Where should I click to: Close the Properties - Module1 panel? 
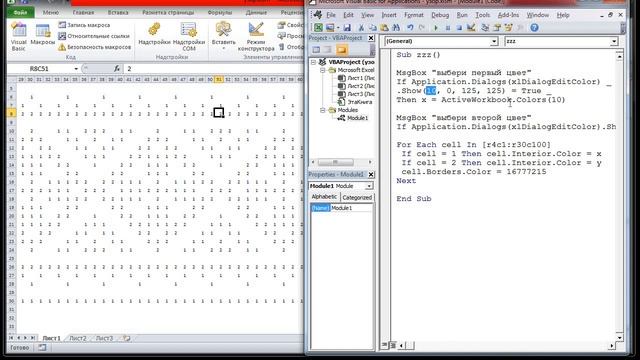371,175
